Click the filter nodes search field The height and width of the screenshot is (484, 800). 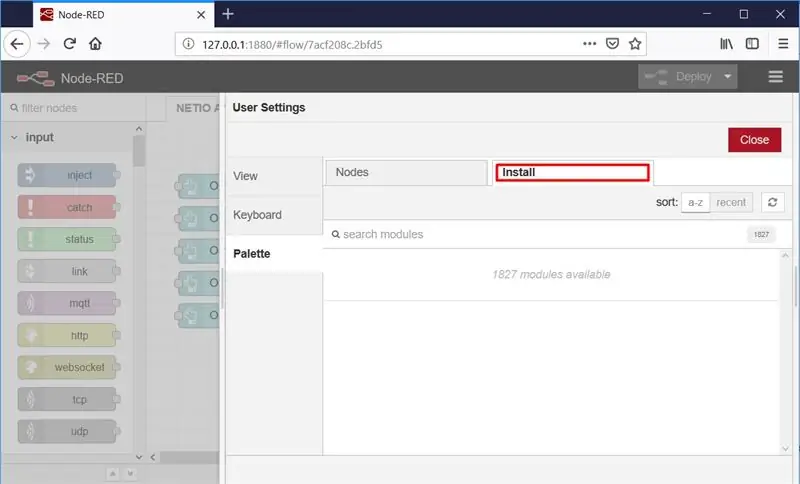74,108
